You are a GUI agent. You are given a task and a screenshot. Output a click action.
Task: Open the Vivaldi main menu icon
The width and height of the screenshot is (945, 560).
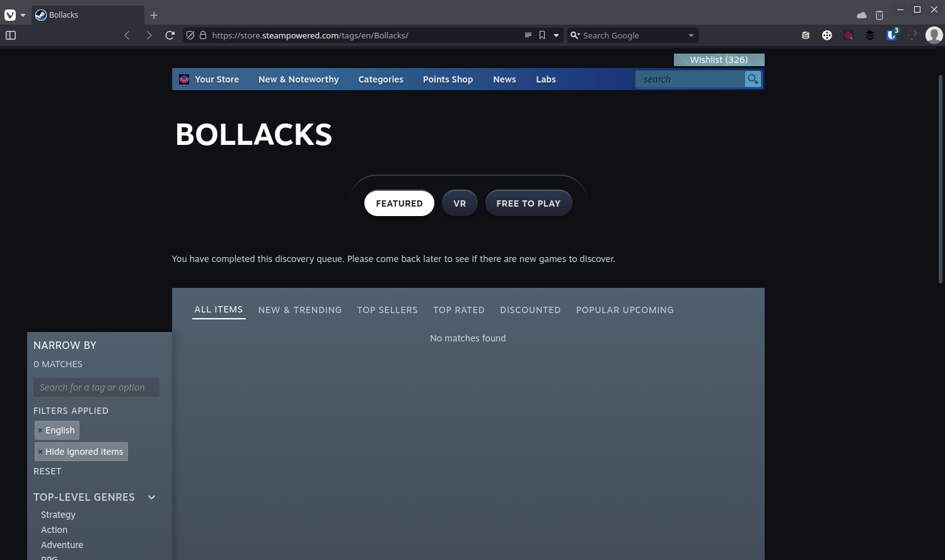[10, 14]
